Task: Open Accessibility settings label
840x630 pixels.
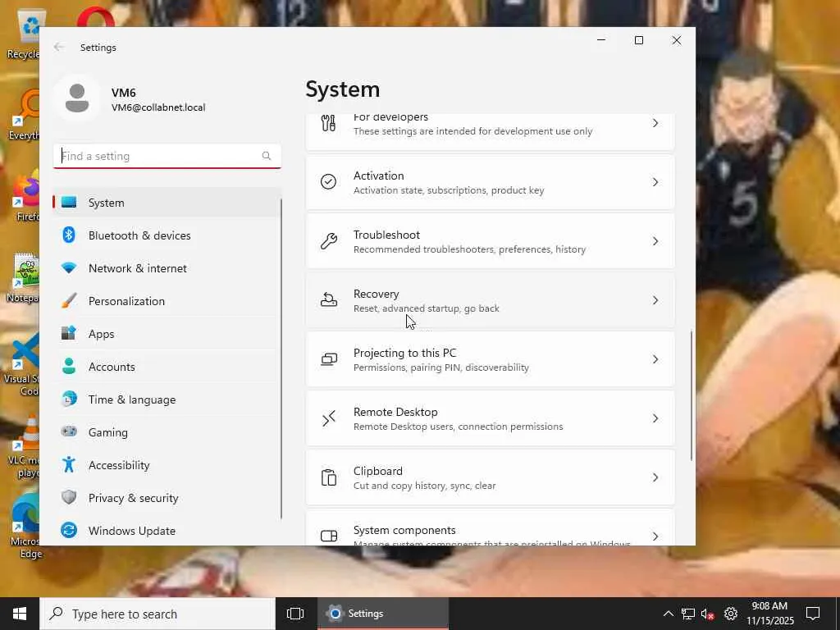Action: pos(119,465)
